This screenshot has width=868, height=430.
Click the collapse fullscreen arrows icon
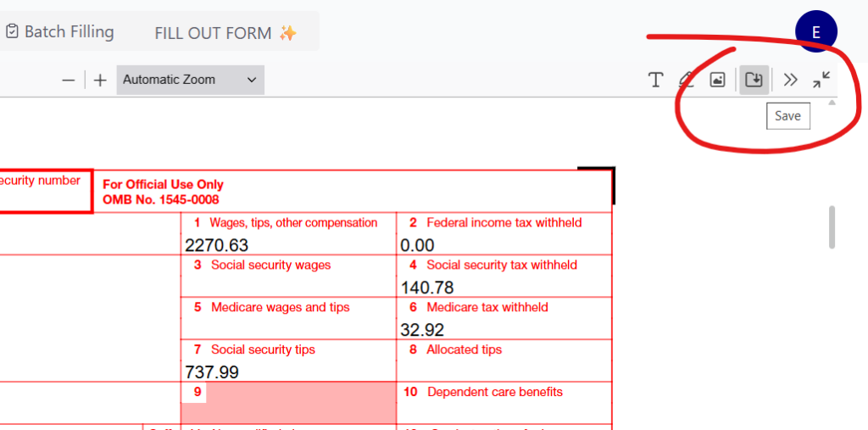tap(821, 80)
